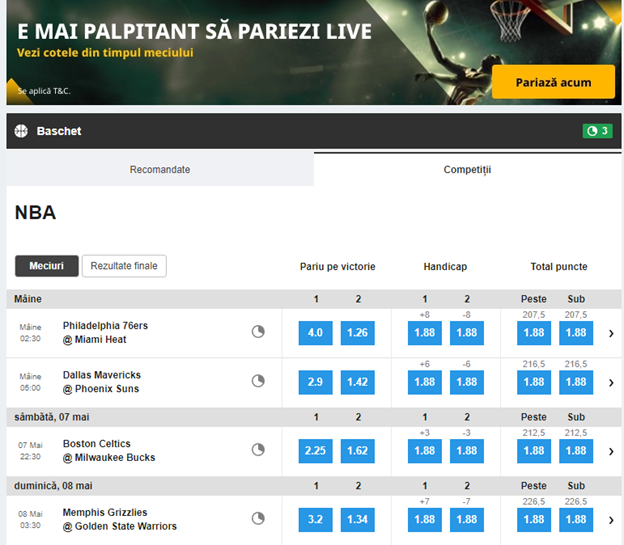Image resolution: width=624 pixels, height=545 pixels.
Task: Click the live betting banner headline
Action: click(x=195, y=31)
